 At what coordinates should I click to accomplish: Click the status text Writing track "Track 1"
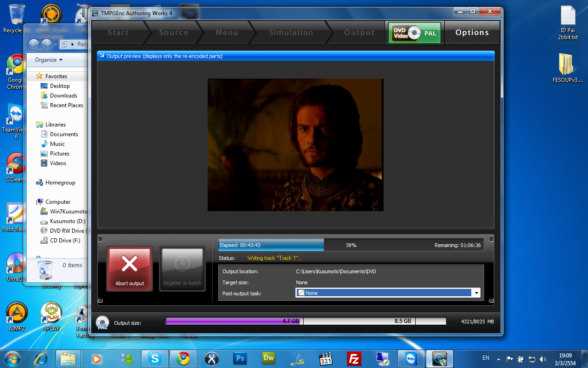click(275, 258)
